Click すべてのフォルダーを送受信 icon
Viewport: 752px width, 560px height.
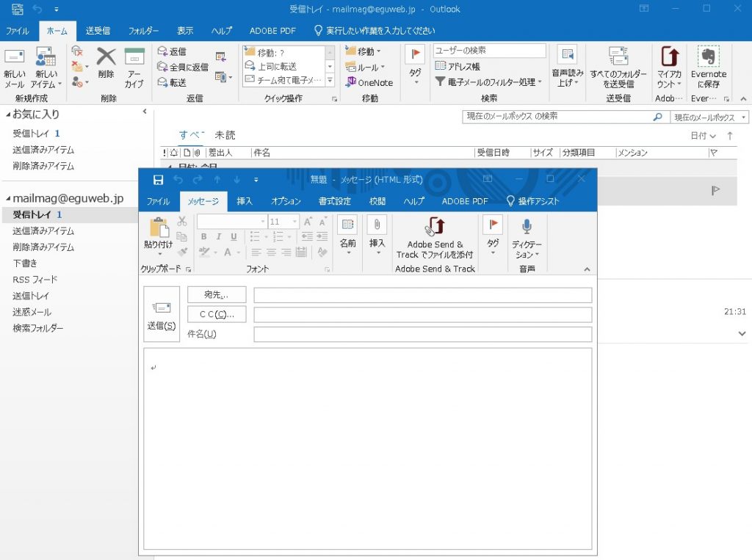tap(618, 57)
